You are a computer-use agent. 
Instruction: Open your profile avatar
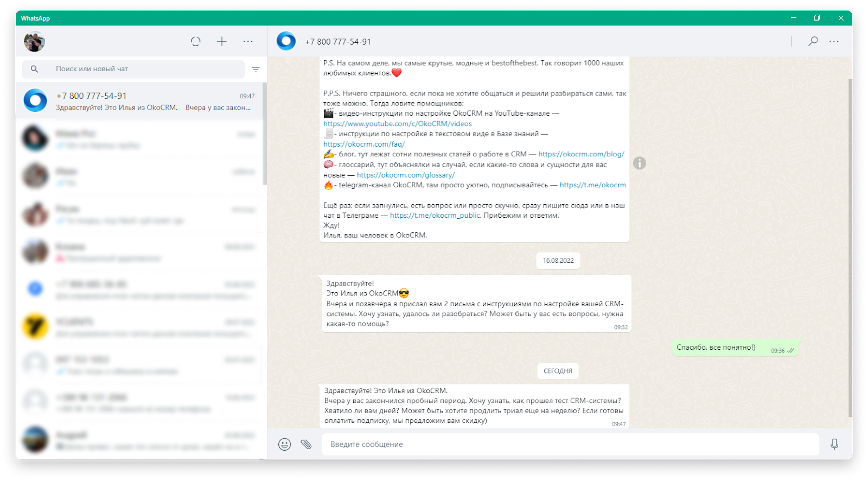pos(34,41)
